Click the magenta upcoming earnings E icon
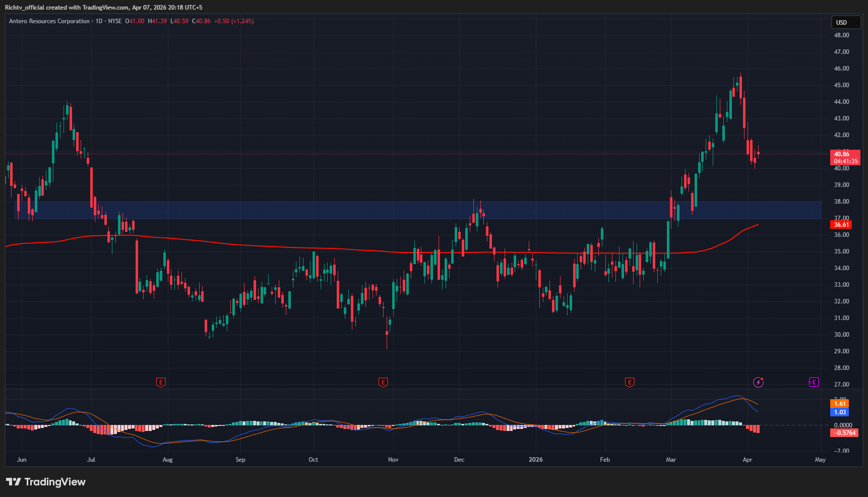This screenshot has height=497, width=868. pos(813,382)
